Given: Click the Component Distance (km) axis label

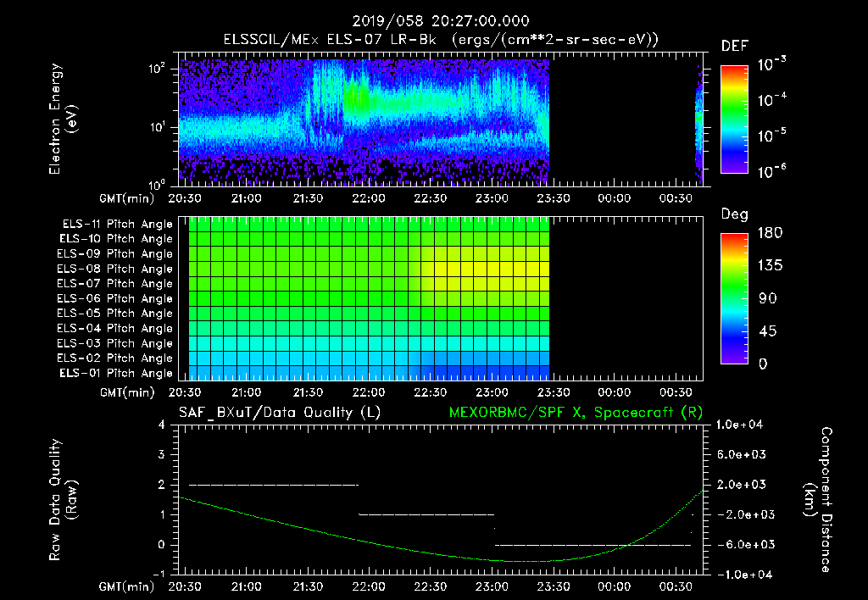Looking at the screenshot, I should point(818,500).
